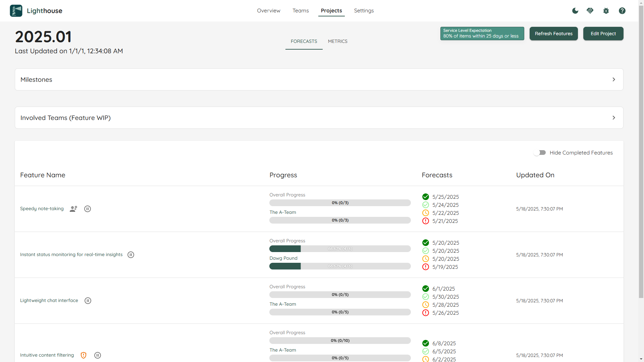Pause the Lightweight chat interface feature
This screenshot has width=644, height=362.
(88, 300)
